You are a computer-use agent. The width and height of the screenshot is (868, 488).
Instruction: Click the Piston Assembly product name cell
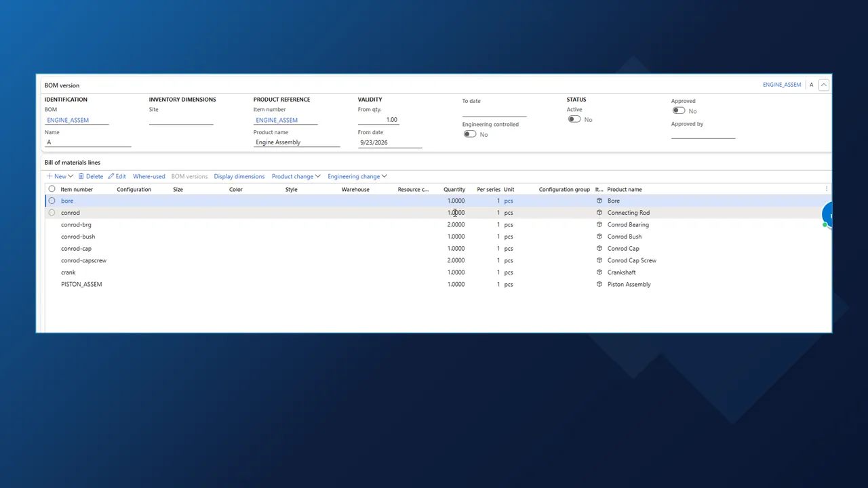pos(629,284)
